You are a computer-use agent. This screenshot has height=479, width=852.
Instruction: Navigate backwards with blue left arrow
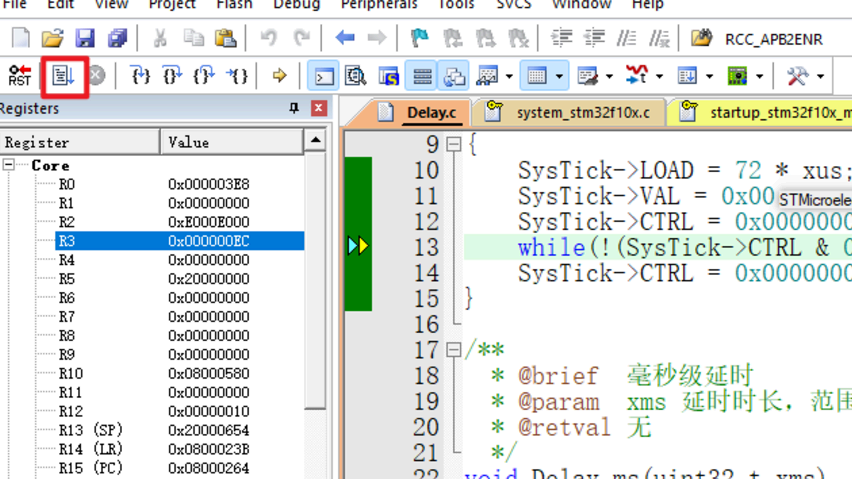(344, 38)
